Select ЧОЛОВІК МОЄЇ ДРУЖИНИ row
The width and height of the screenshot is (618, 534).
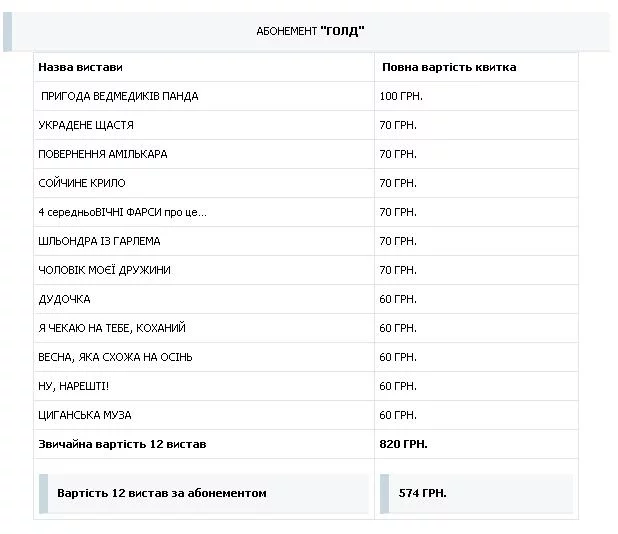[x=104, y=270]
